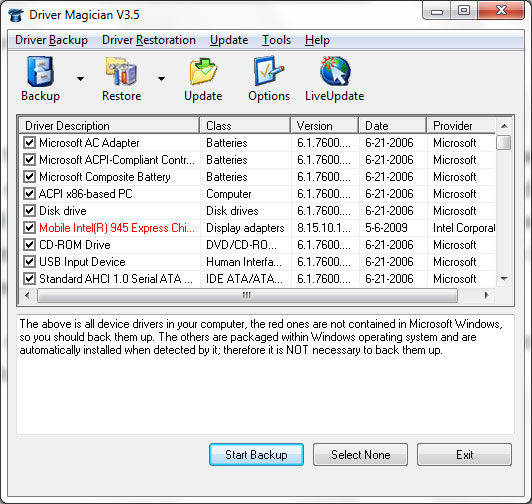Open the Update menu
The width and height of the screenshot is (532, 504).
pos(229,40)
